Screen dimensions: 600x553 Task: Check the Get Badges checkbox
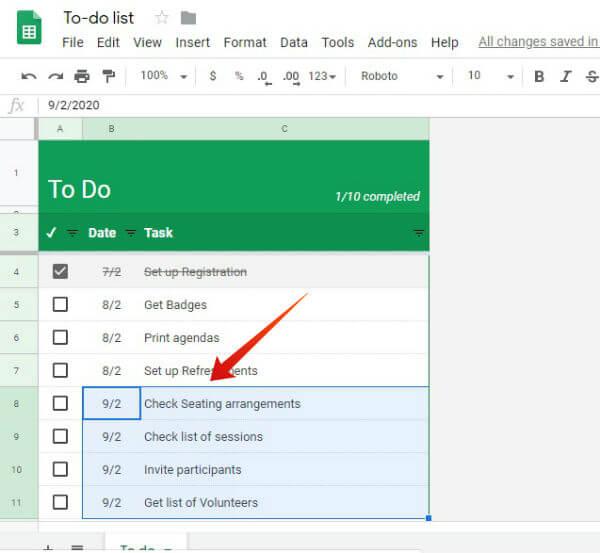click(60, 304)
